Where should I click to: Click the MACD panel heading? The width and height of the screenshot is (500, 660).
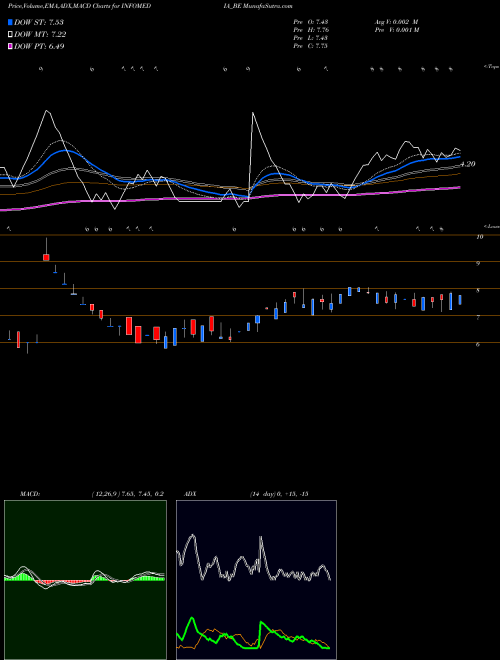tap(29, 494)
